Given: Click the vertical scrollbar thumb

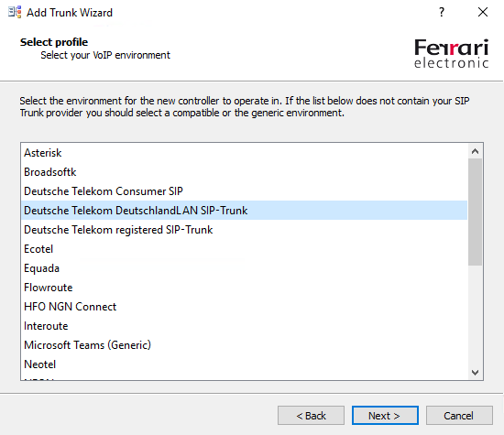Looking at the screenshot, I should coord(475,212).
